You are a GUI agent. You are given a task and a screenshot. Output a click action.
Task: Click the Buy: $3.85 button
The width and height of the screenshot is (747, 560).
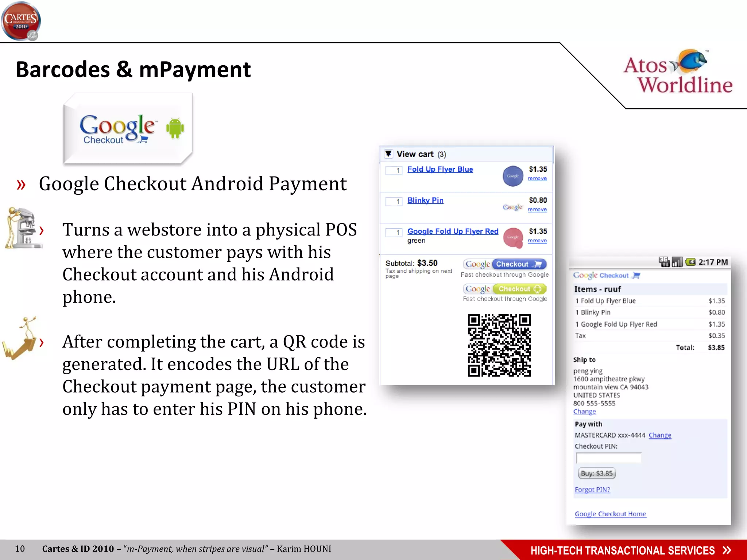tap(597, 473)
